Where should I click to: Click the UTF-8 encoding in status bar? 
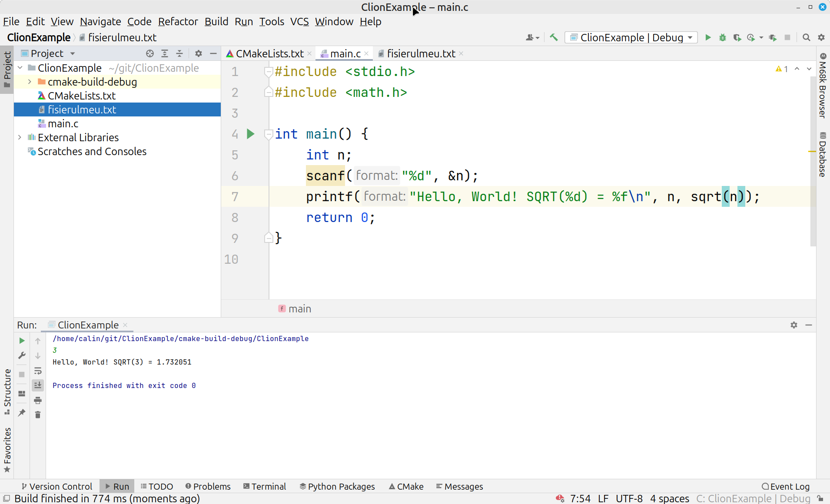[629, 498]
